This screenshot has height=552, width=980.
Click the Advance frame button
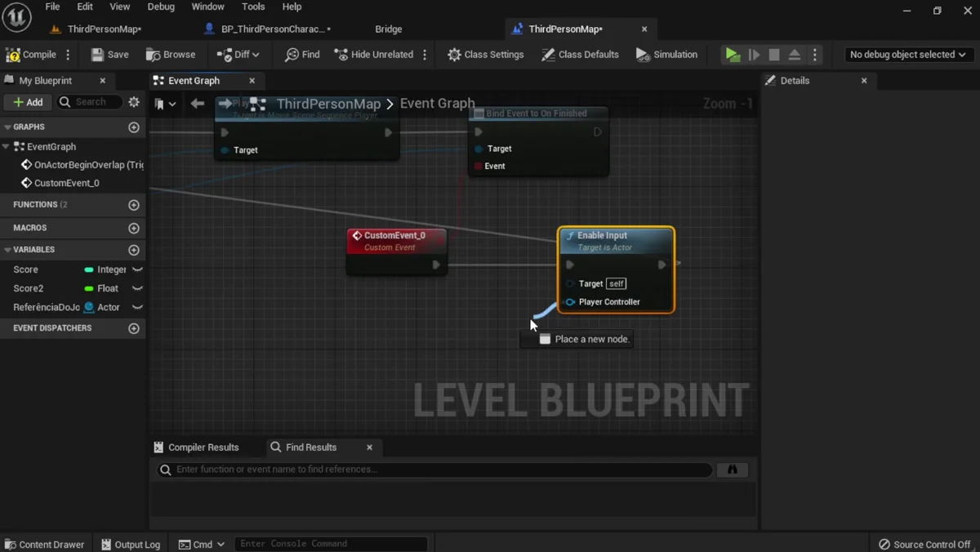[754, 55]
